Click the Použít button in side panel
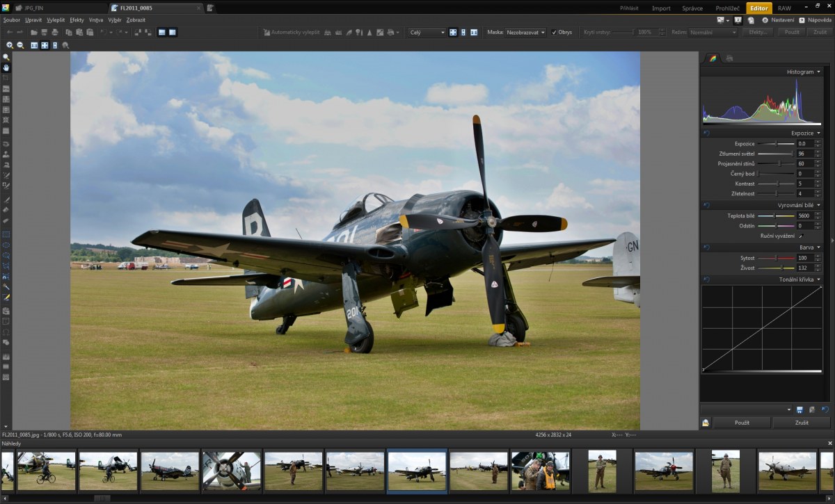The width and height of the screenshot is (835, 504). click(741, 422)
